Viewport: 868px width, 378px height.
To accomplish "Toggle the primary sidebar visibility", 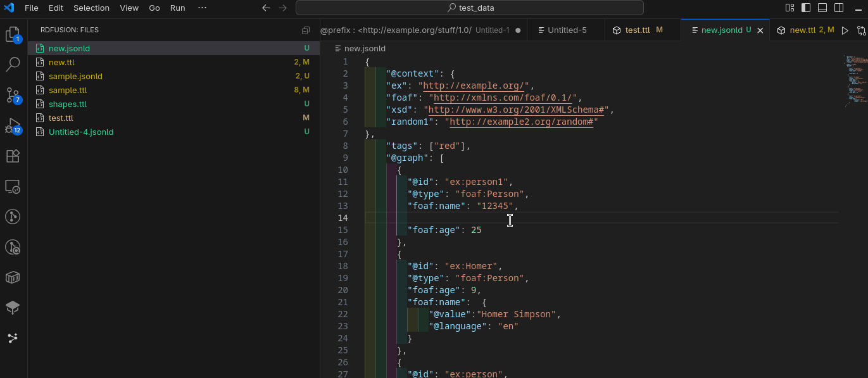I will click(x=805, y=6).
